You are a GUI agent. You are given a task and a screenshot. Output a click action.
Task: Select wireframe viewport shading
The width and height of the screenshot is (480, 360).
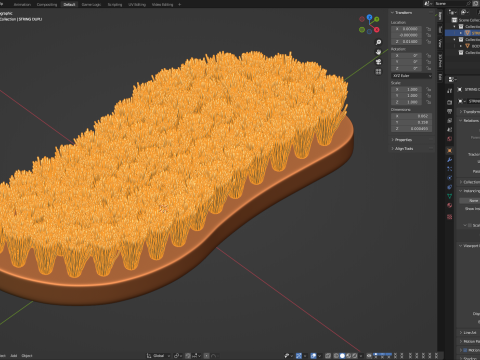pos(336,356)
